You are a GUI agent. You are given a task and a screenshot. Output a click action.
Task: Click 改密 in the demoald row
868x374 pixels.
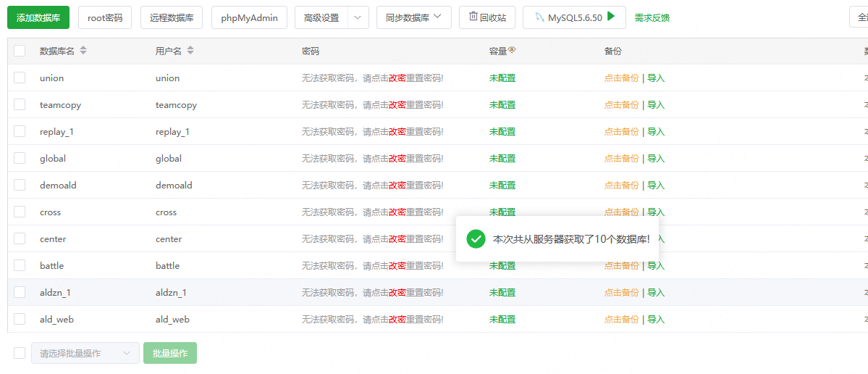[397, 186]
